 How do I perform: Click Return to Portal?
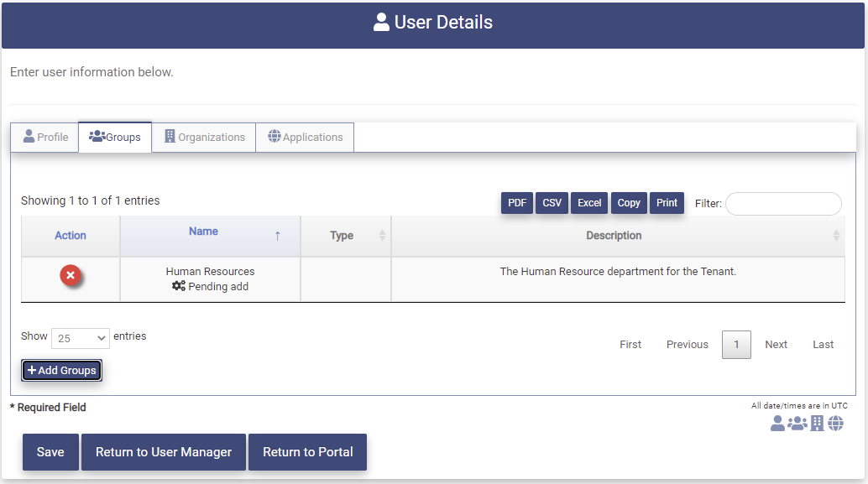[x=308, y=452]
